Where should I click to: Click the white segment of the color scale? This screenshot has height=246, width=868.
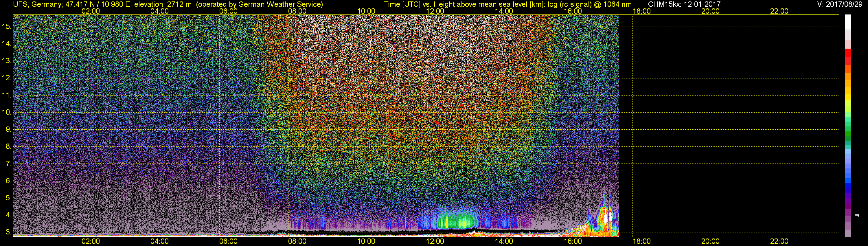pos(848,22)
